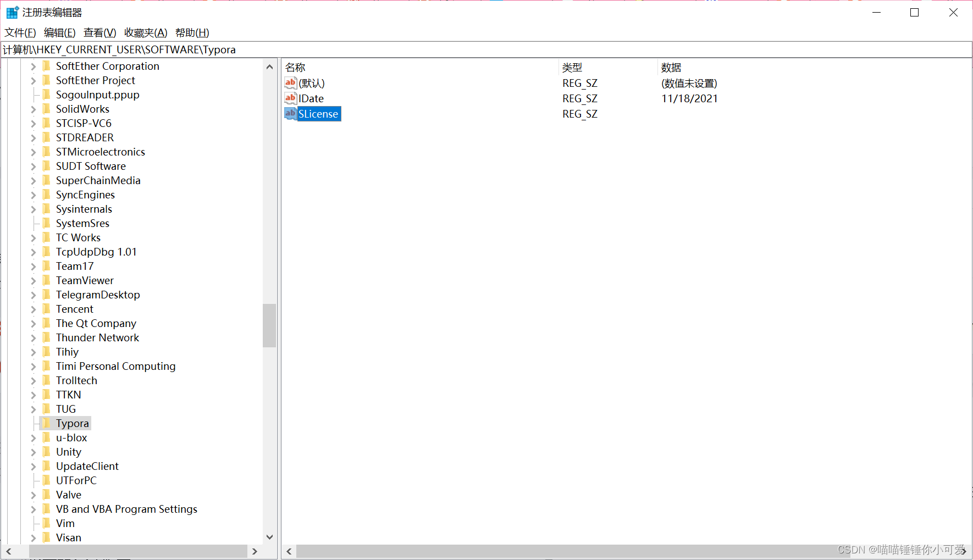Select the SogouInput.ppup key label

click(98, 95)
